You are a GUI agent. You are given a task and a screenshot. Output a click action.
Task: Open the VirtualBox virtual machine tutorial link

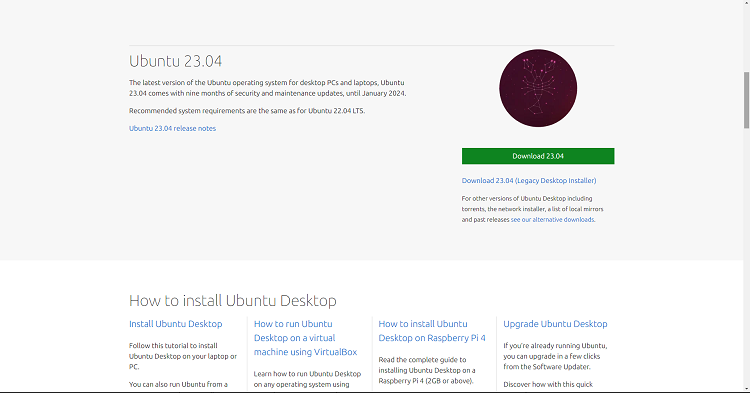click(305, 338)
